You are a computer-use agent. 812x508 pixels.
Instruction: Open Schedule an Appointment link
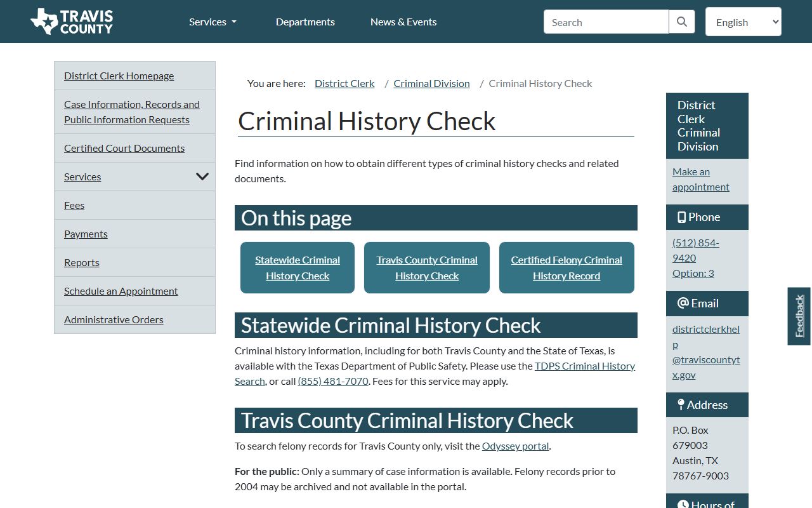(x=121, y=291)
